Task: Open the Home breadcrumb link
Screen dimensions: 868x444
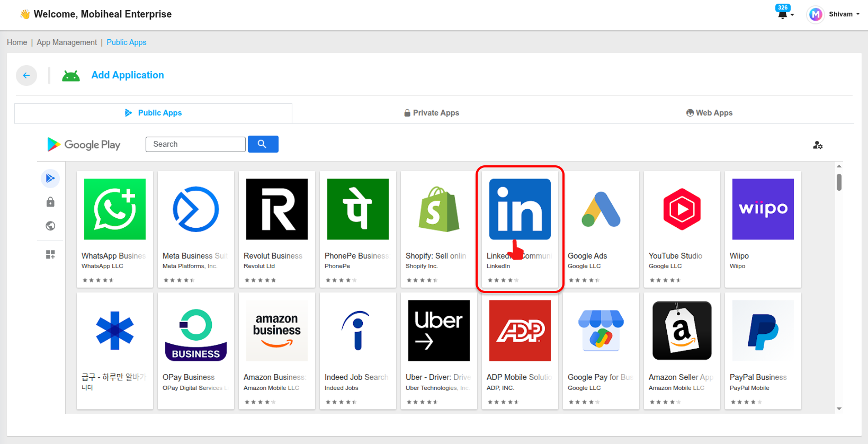Action: tap(17, 42)
